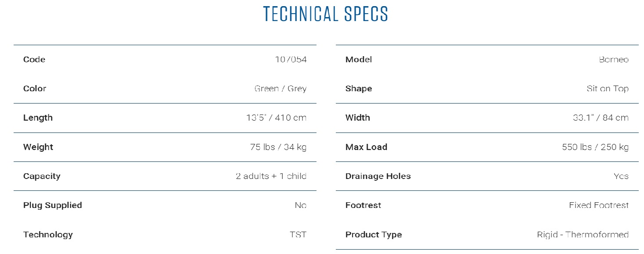Select the Rigid - Thermoformed product type
Image resolution: width=644 pixels, height=254 pixels.
(x=583, y=235)
